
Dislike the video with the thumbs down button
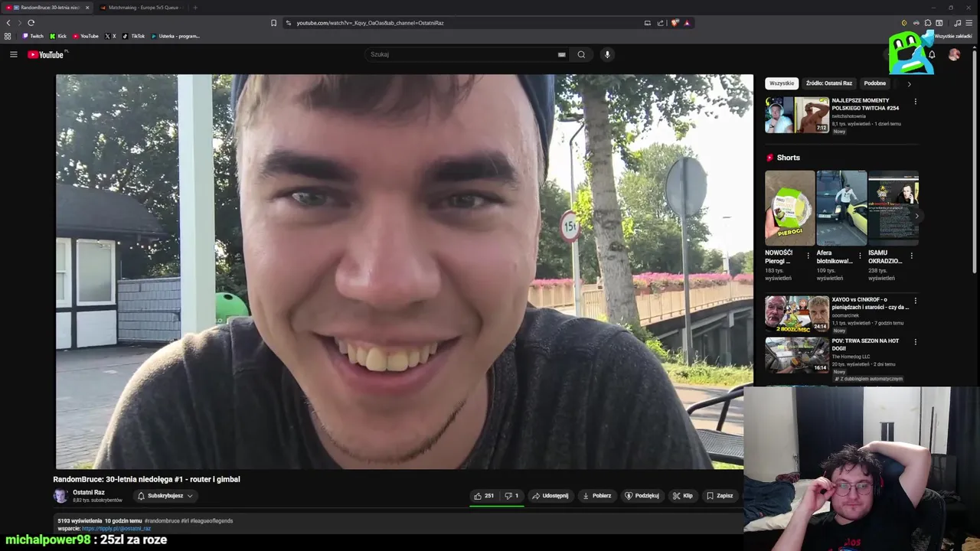click(511, 496)
